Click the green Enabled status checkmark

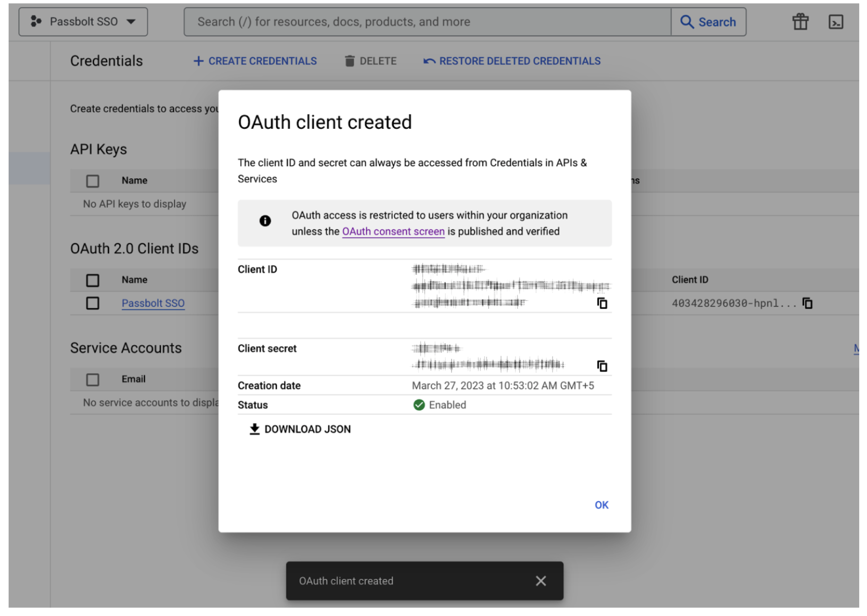pos(419,405)
